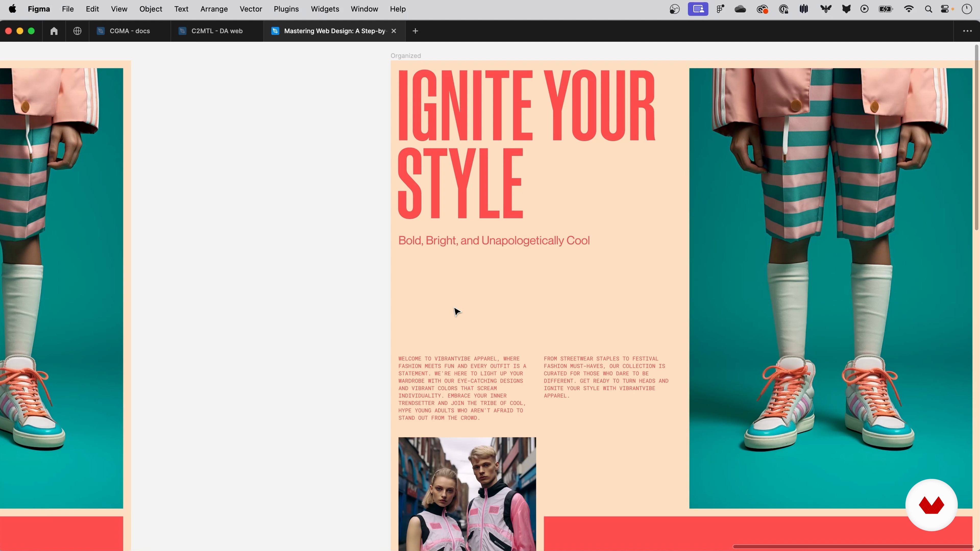Screen dimensions: 980x551
Task: Open the File menu
Action: point(68,9)
